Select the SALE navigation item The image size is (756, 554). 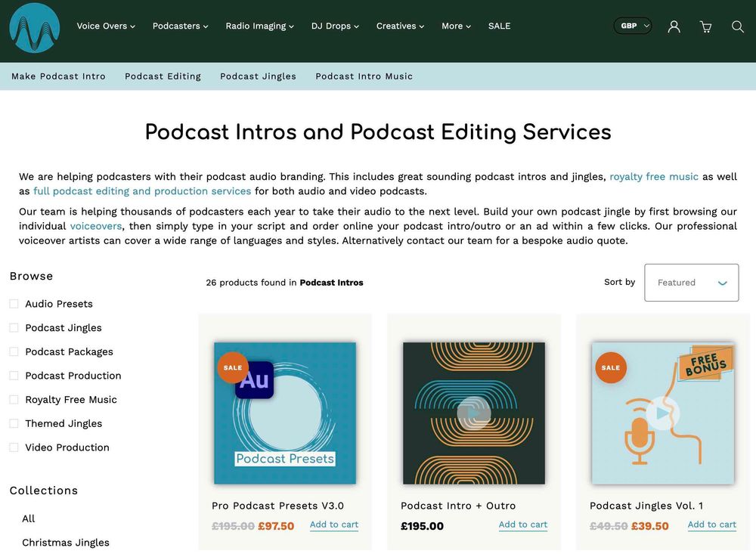pyautogui.click(x=499, y=26)
